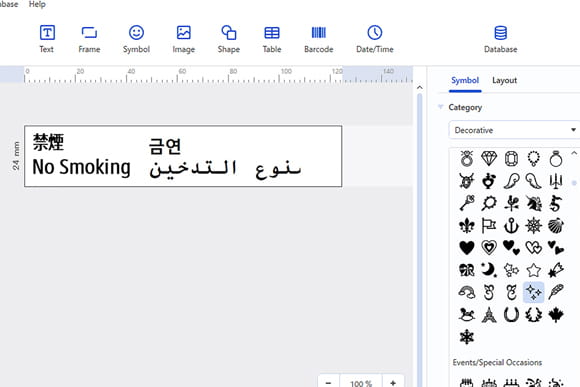Insert a Table
This screenshot has width=580, height=387.
272,39
